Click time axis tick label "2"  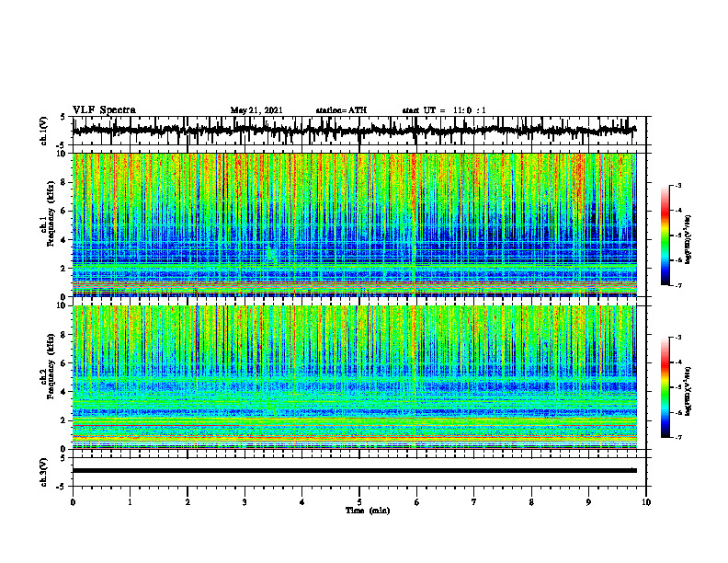click(x=188, y=502)
